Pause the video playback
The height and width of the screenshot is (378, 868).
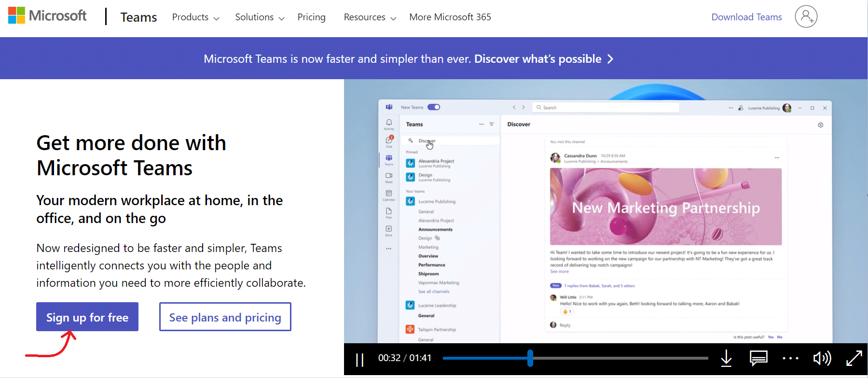359,359
